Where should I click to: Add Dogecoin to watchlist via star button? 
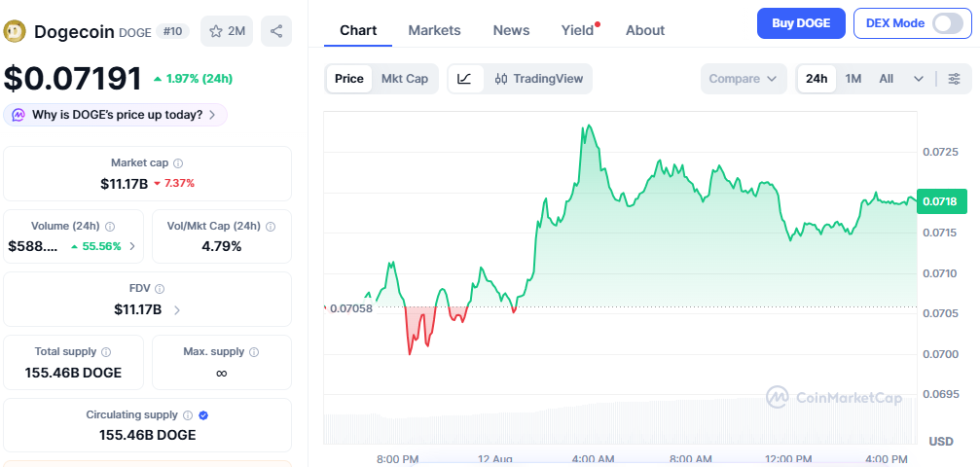(226, 31)
